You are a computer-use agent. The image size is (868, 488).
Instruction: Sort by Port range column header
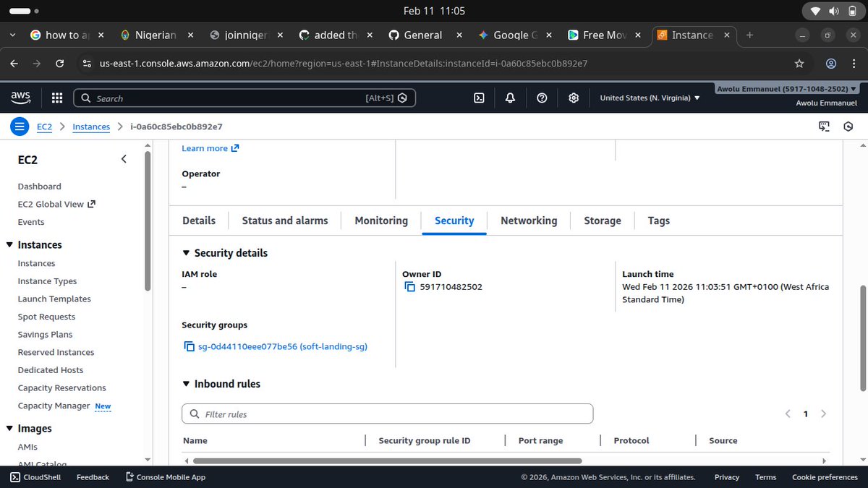[540, 441]
